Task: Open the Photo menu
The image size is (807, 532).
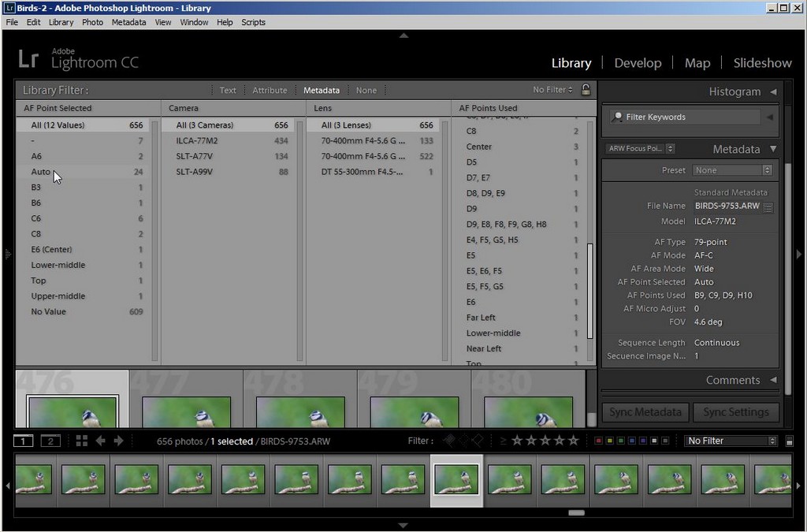Action: point(92,22)
